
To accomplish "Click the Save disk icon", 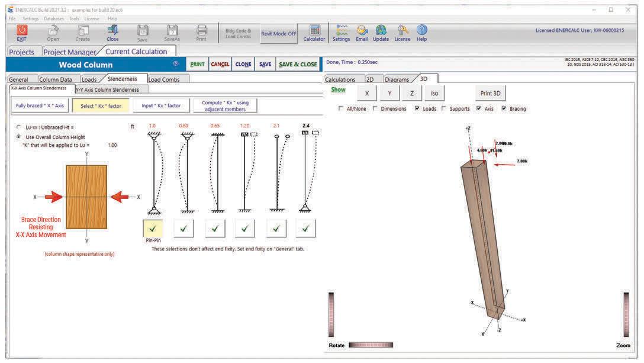I will click(143, 30).
